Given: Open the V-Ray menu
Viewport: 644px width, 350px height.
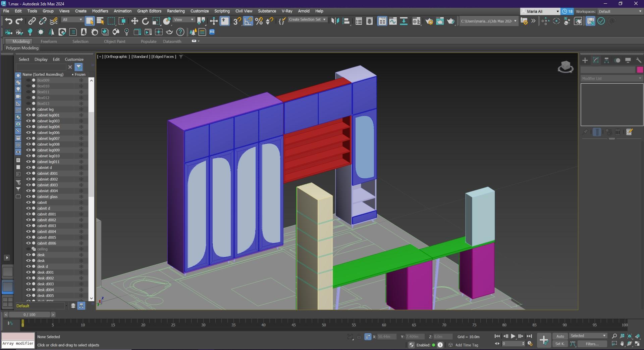Looking at the screenshot, I should click(x=287, y=11).
